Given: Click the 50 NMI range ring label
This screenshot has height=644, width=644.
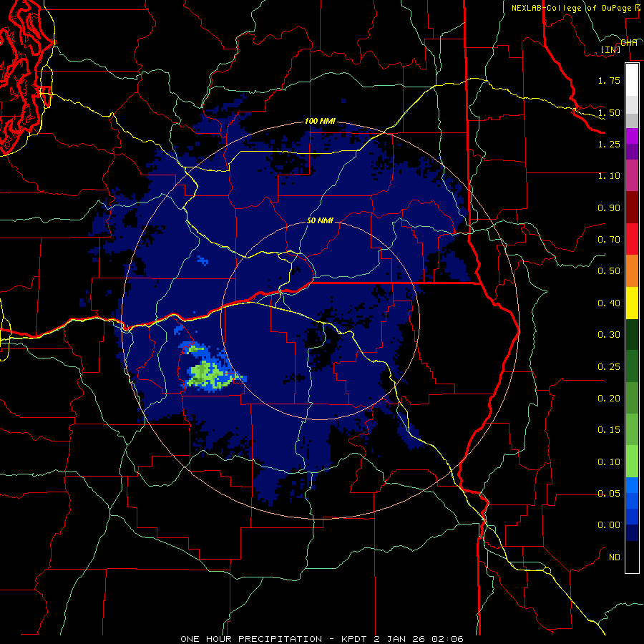Looking at the screenshot, I should pyautogui.click(x=320, y=220).
